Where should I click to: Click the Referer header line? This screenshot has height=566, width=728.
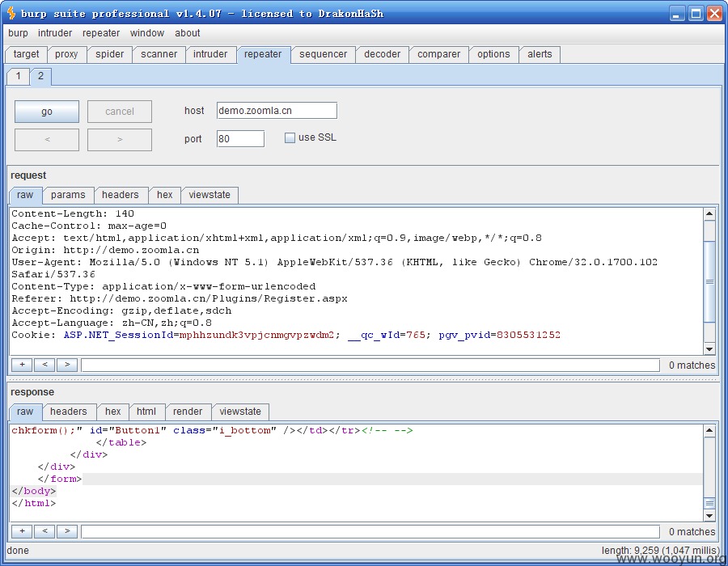point(180,299)
